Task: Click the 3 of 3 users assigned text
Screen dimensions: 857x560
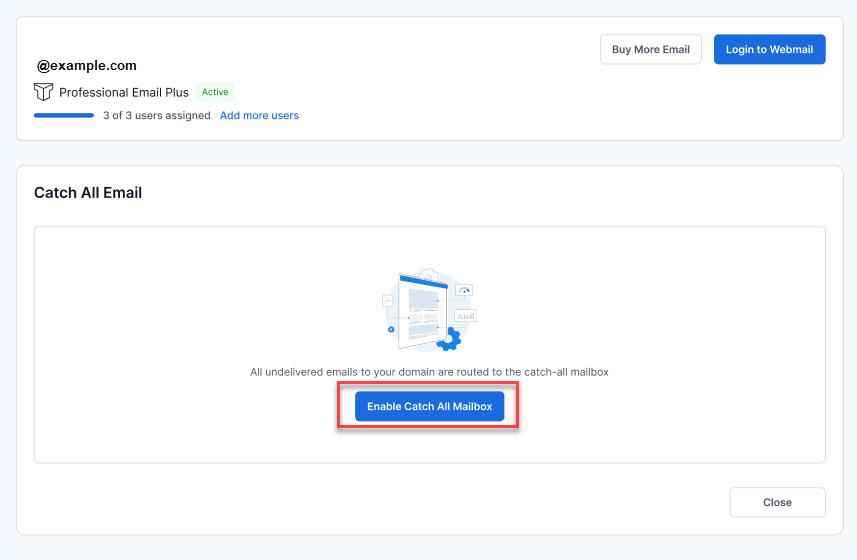Action: pyautogui.click(x=156, y=116)
